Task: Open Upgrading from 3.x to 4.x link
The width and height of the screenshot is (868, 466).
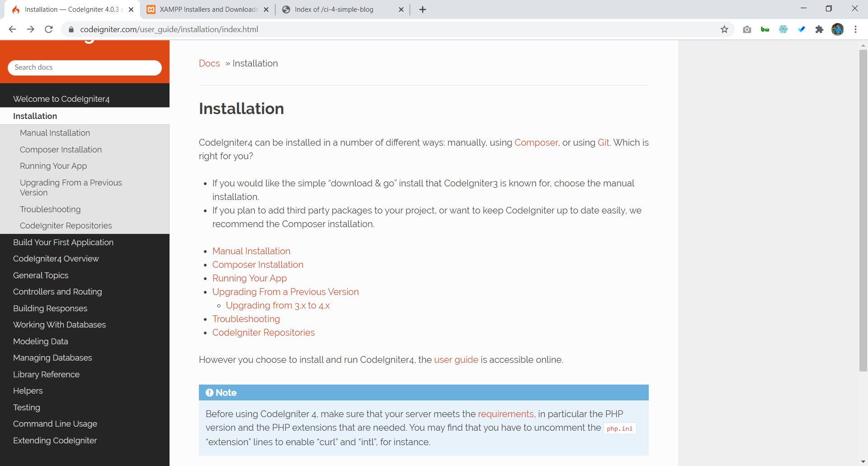Action: [278, 305]
